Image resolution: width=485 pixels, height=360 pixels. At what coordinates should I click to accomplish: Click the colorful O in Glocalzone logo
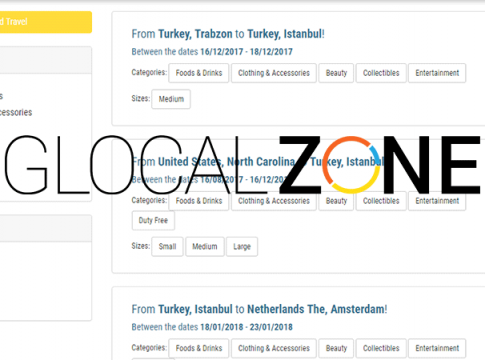point(351,165)
